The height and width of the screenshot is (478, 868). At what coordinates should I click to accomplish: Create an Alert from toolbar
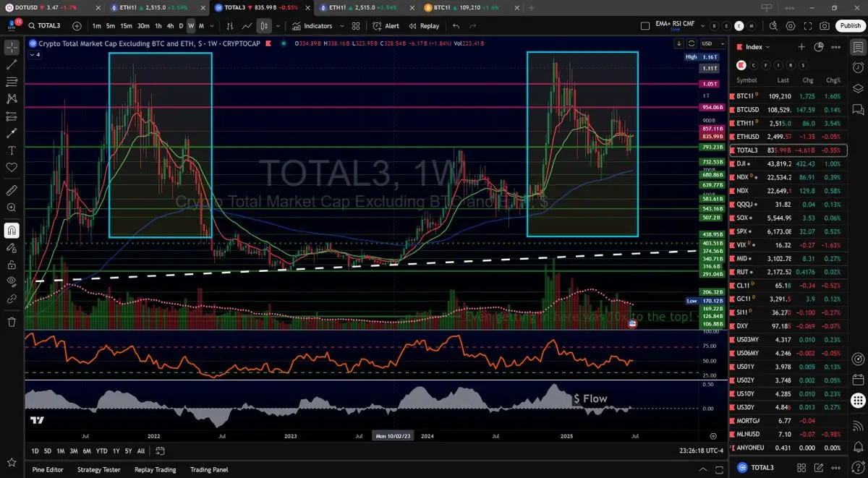click(x=386, y=26)
